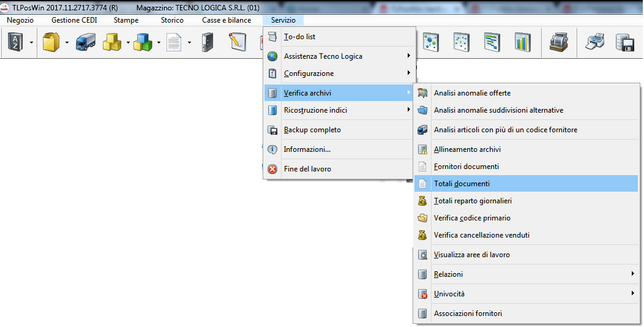Select Allineamento archivi menu entry
This screenshot has height=327, width=644.
[467, 149]
